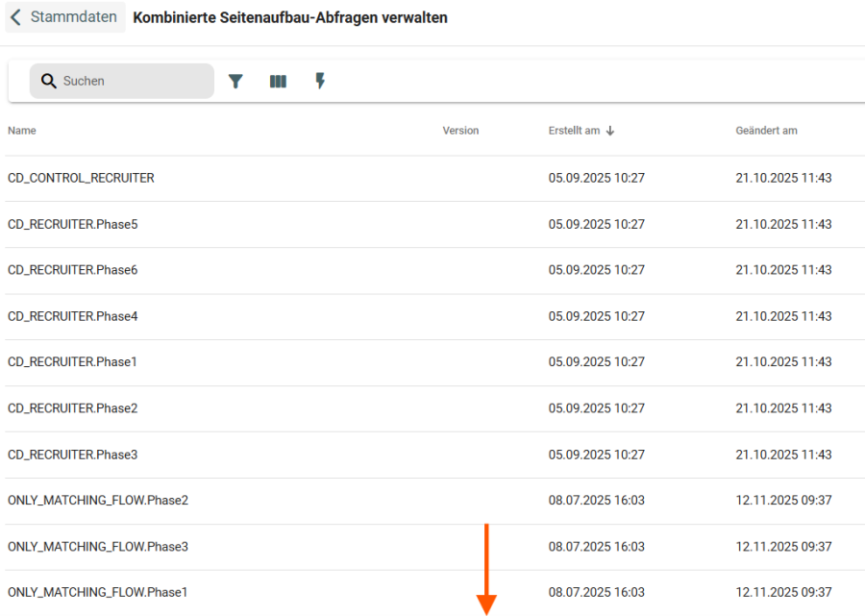The width and height of the screenshot is (865, 616).
Task: Click the lightning bolt actions icon
Action: 320,82
